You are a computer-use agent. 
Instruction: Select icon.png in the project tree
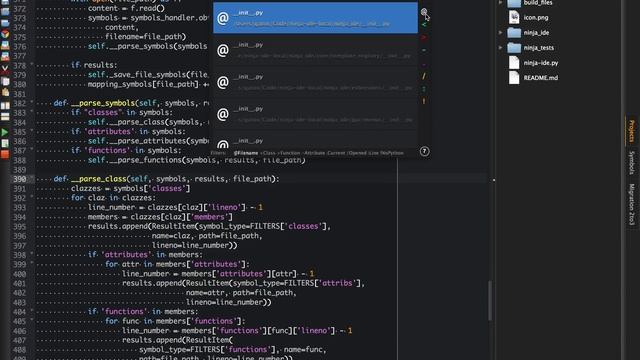(536, 18)
